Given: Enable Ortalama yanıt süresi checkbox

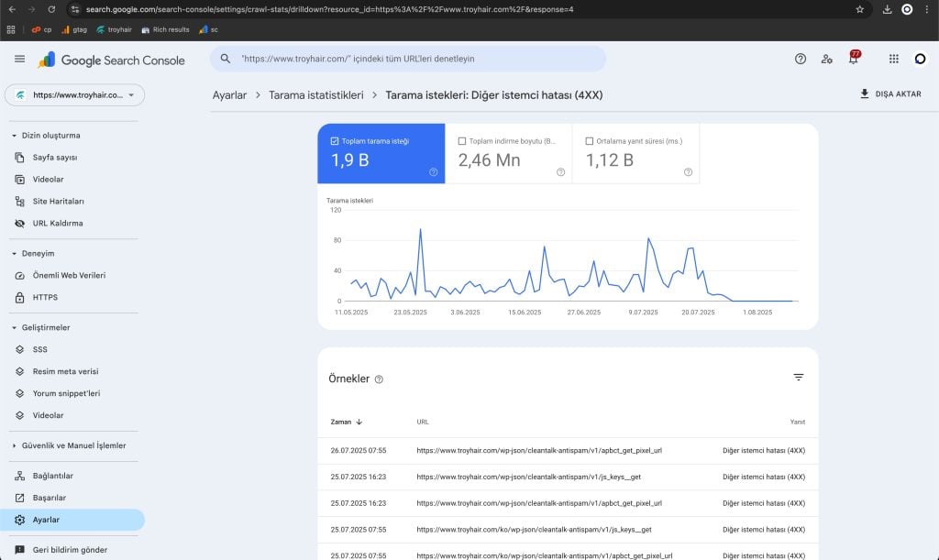Looking at the screenshot, I should [x=590, y=141].
